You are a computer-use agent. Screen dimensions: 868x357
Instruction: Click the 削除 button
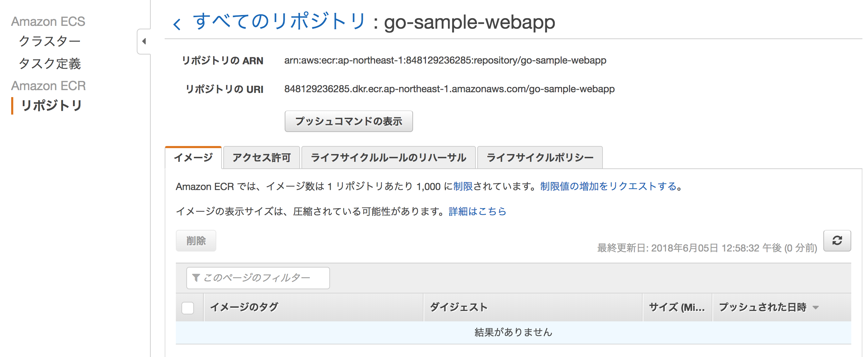coord(196,241)
